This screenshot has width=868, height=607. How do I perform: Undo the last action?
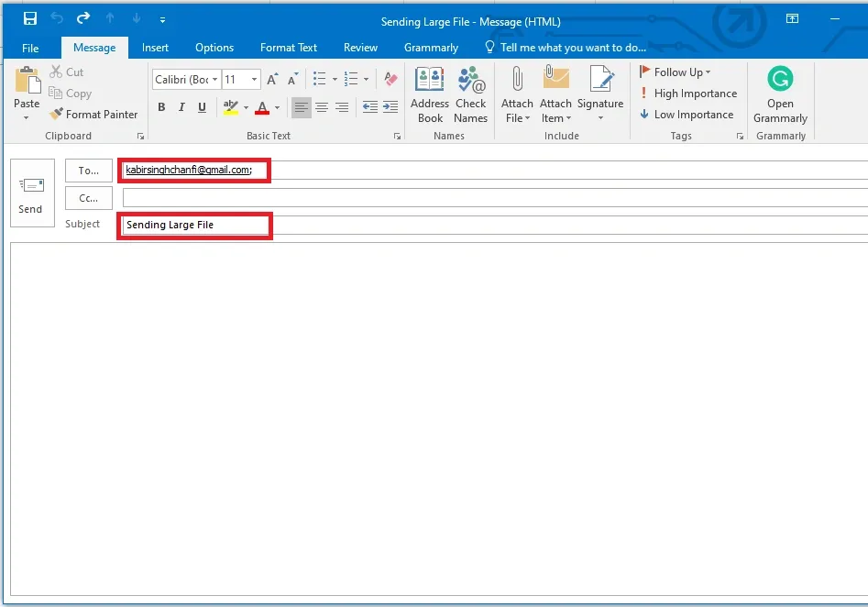click(x=57, y=19)
